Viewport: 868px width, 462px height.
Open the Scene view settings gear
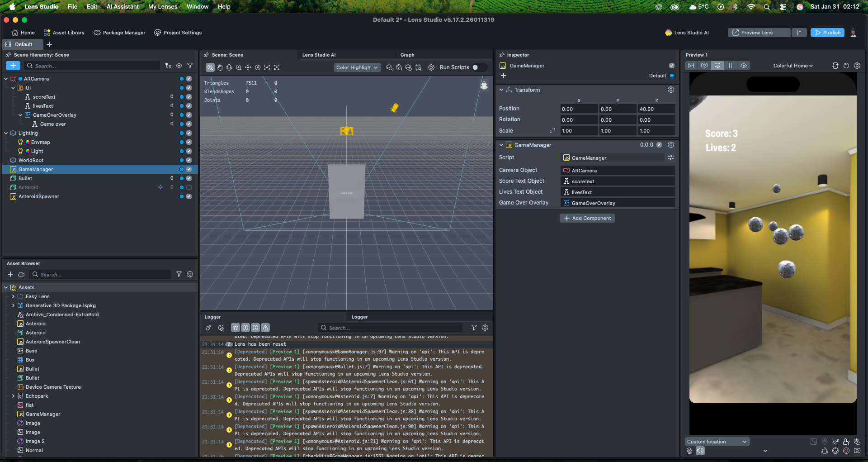click(x=431, y=67)
